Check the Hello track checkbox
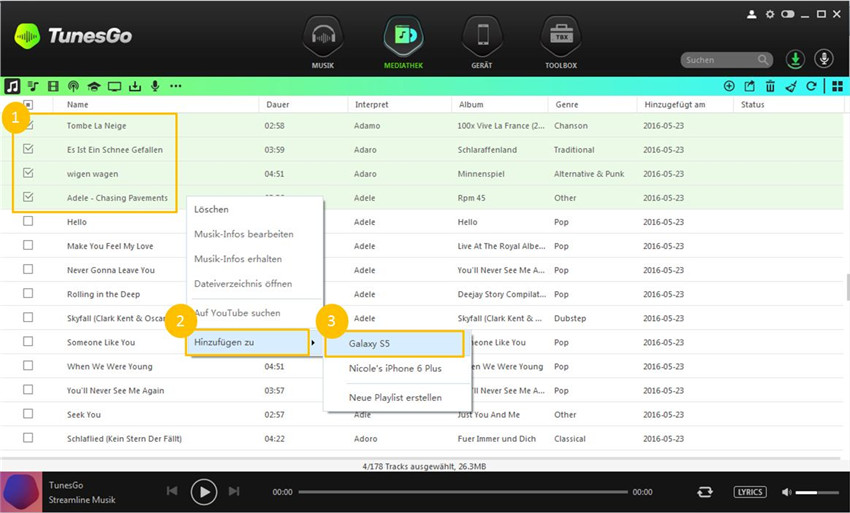This screenshot has height=513, width=850. tap(28, 221)
